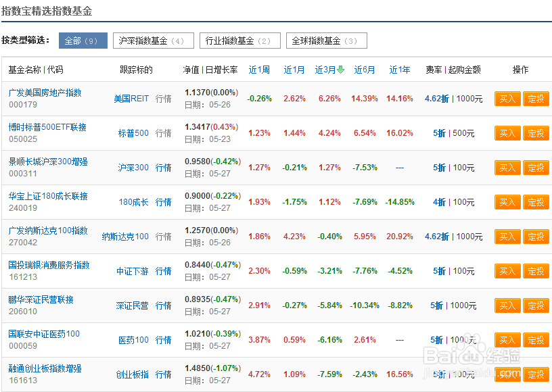Open fund 华宝上证180成长联接
The image size is (552, 392).
pyautogui.click(x=48, y=196)
